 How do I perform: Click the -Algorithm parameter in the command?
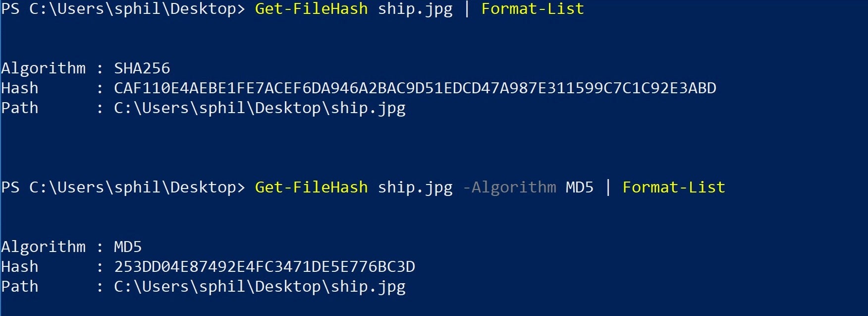509,187
